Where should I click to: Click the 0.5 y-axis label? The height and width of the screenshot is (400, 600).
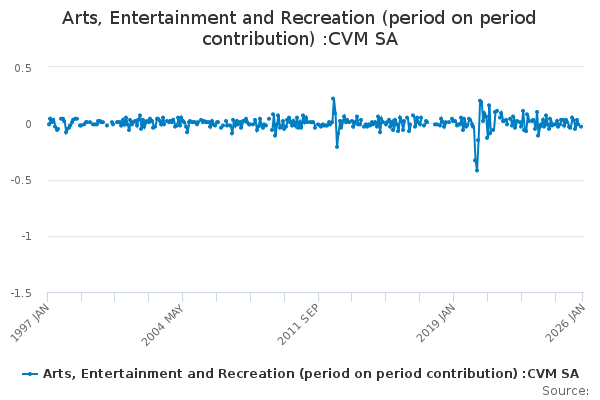pyautogui.click(x=23, y=67)
